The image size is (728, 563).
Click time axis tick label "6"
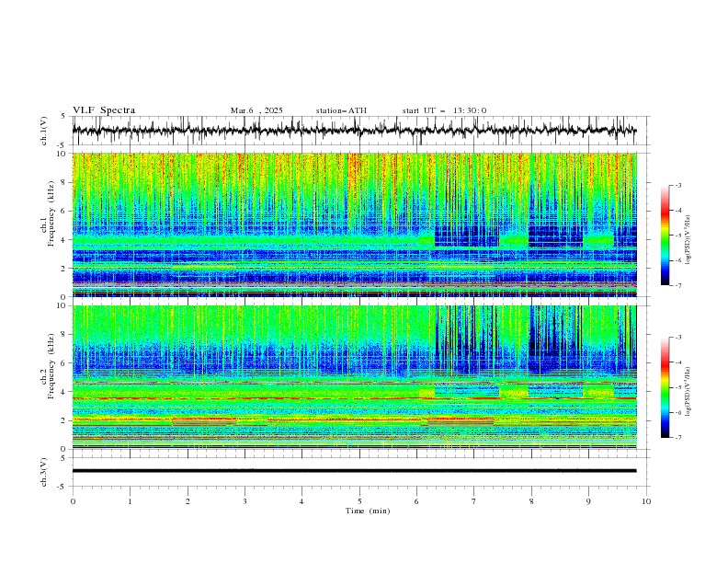tap(416, 501)
